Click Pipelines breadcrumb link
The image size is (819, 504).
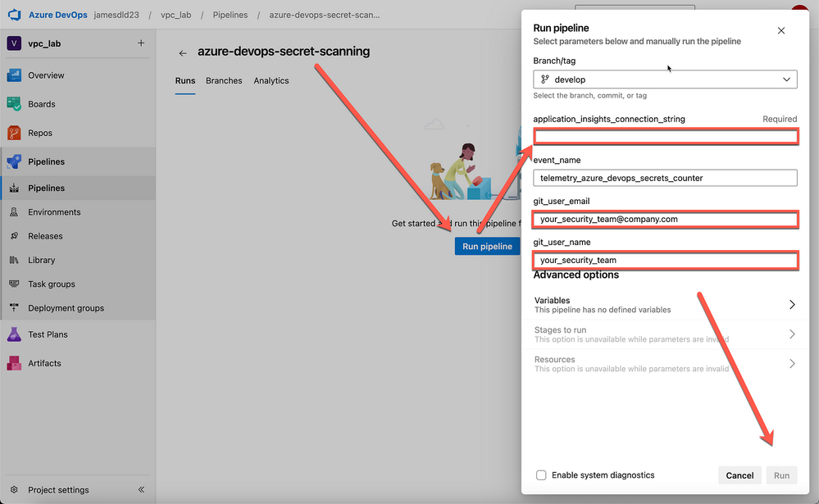[x=230, y=15]
